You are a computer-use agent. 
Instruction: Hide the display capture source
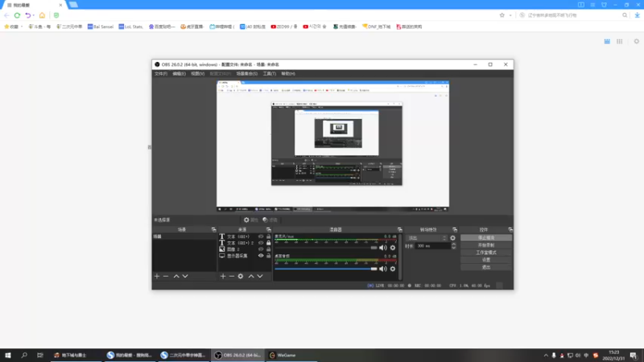pyautogui.click(x=261, y=255)
